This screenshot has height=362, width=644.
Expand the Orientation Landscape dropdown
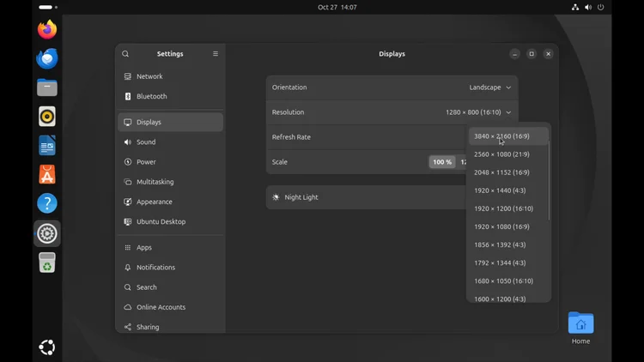coord(490,87)
